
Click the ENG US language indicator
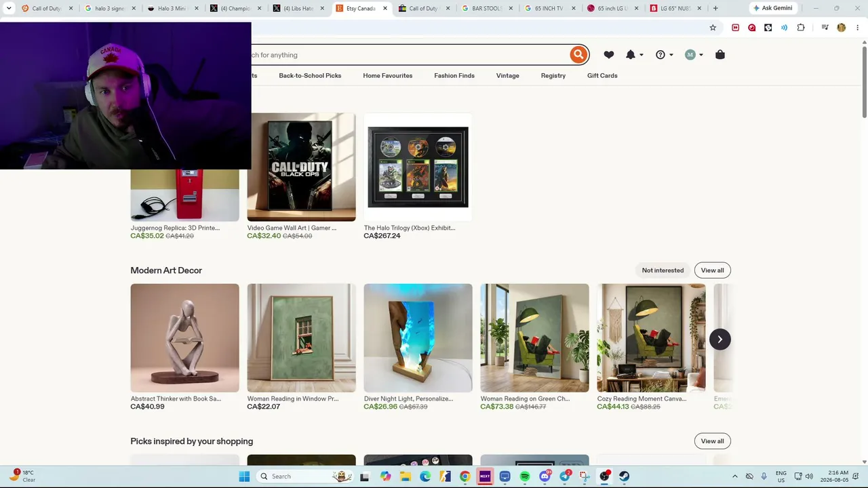point(781,476)
